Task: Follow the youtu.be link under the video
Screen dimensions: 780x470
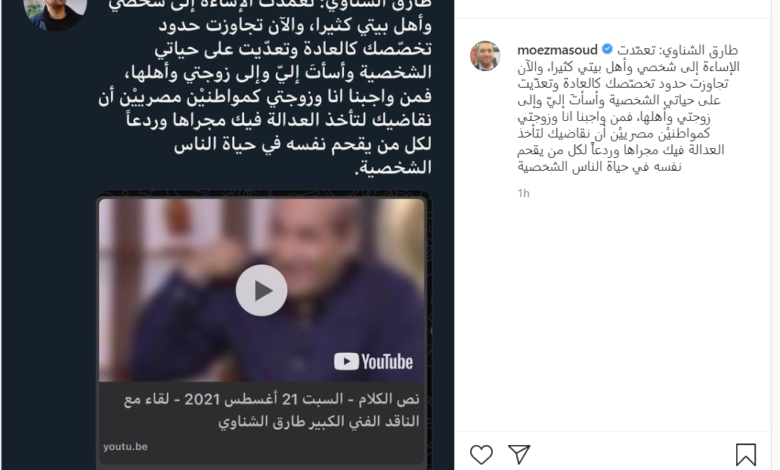Action: 125,447
